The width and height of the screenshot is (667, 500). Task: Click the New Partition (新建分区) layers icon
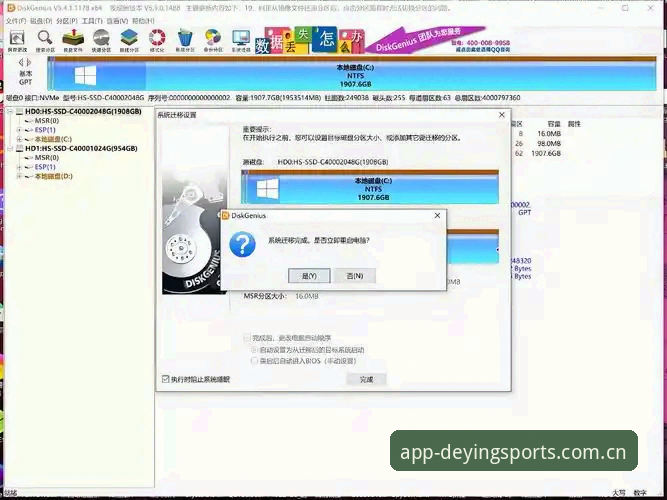point(129,38)
